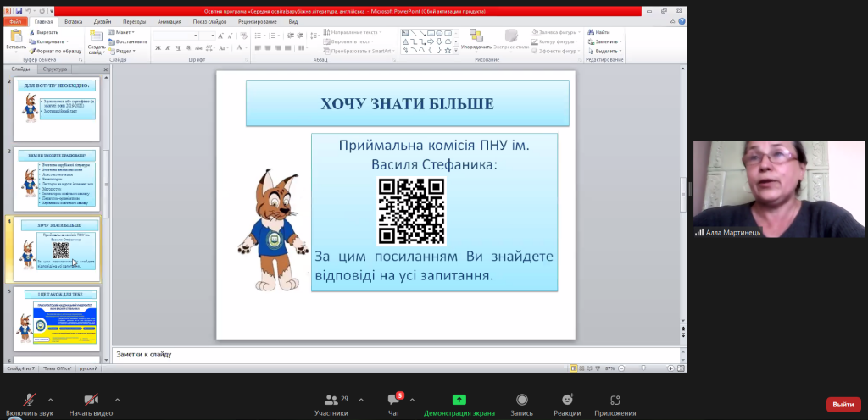Expand audio options arrow beside Включить звук
The height and width of the screenshot is (420, 868).
click(x=50, y=399)
